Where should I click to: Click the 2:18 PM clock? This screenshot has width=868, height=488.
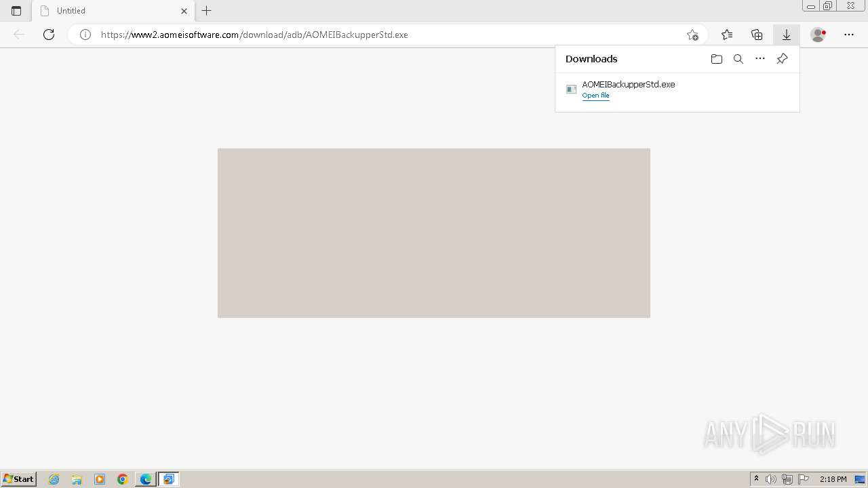coord(833,479)
